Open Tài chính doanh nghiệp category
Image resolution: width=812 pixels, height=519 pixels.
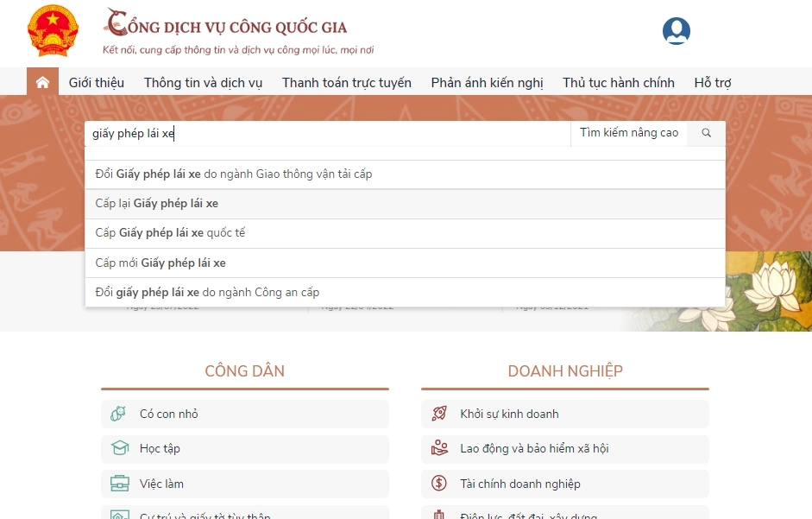tap(565, 484)
